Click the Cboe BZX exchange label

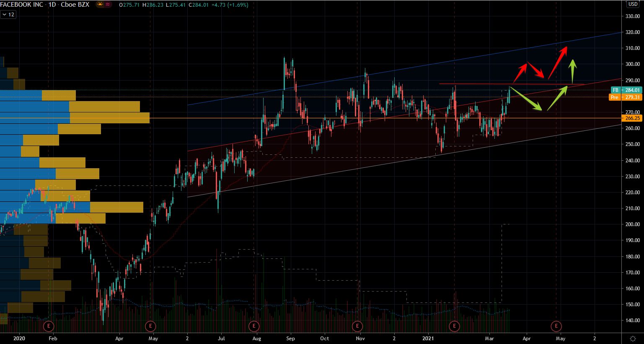coord(75,5)
